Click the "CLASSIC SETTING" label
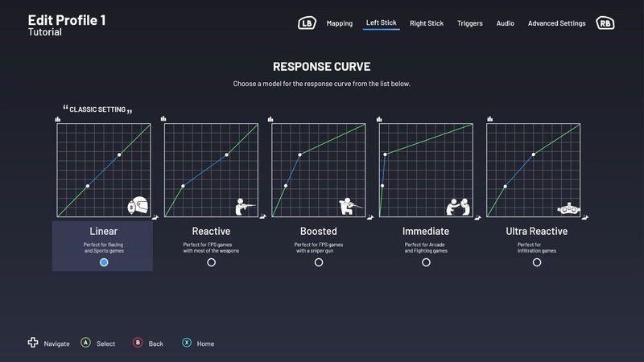This screenshot has width=644, height=362. coord(97,109)
